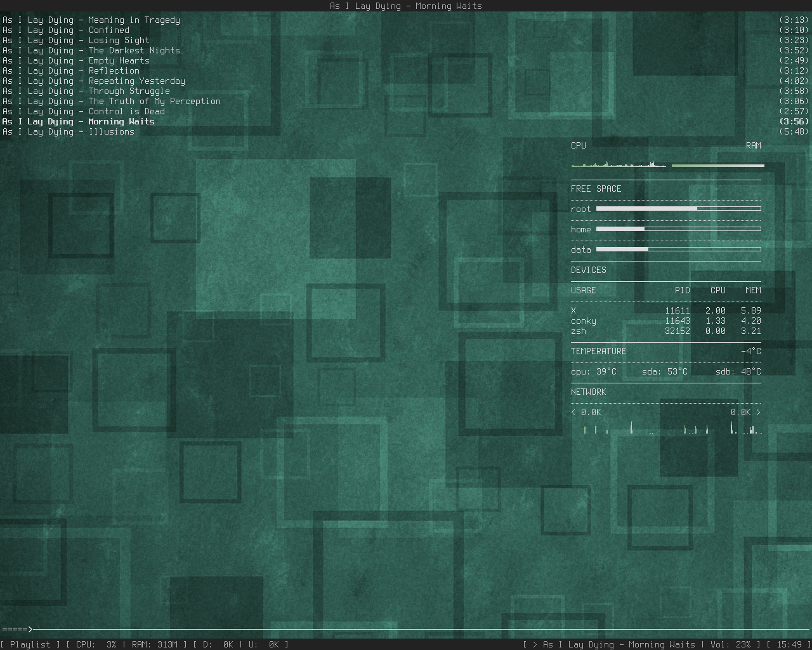Viewport: 812px width, 650px height.
Task: Click the CPU usage graph
Action: [619, 164]
